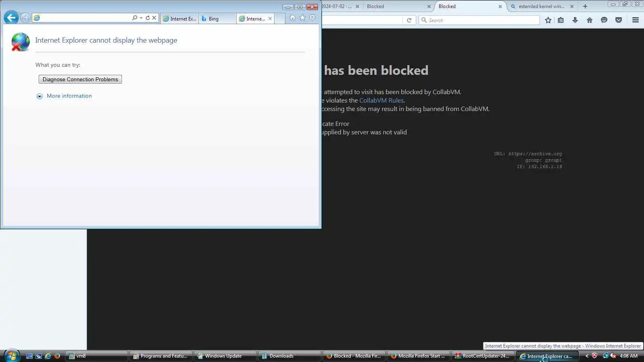
Task: Switch to Windows Update taskbar window
Action: [225, 356]
